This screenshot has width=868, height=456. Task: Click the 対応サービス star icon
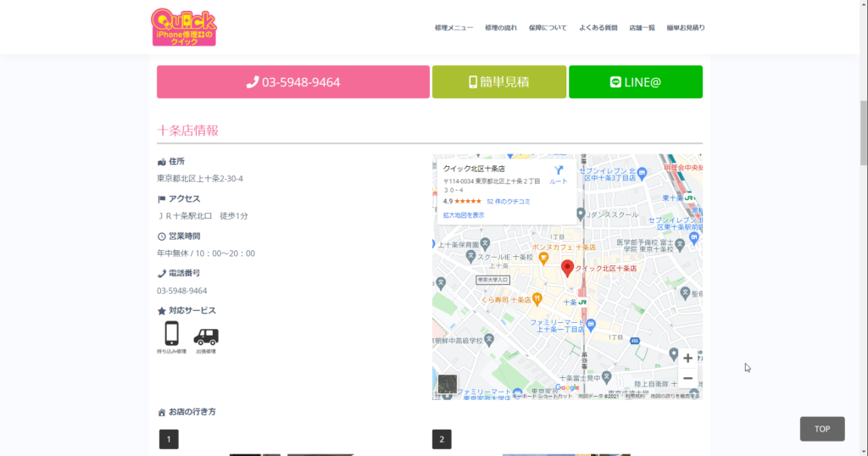162,311
